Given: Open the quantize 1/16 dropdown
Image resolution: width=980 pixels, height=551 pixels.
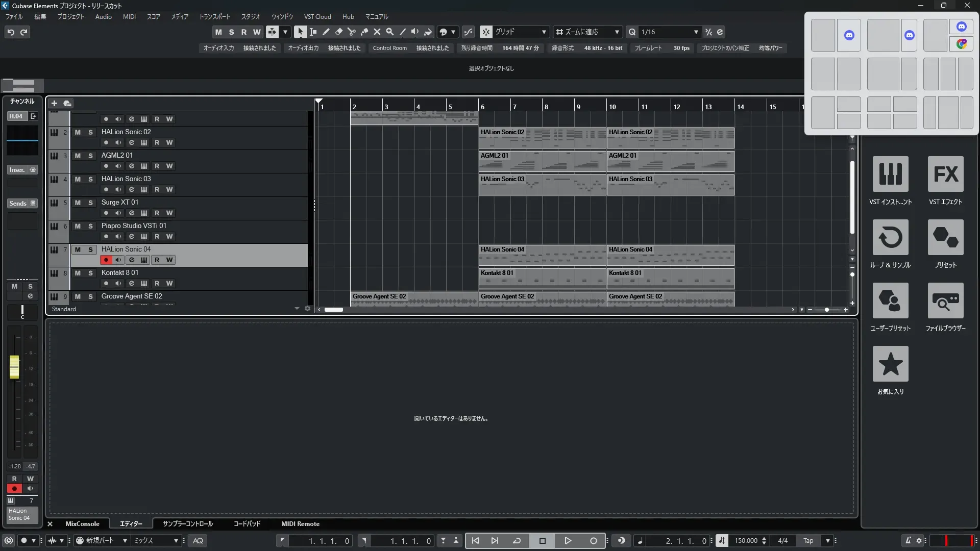Looking at the screenshot, I should [696, 32].
